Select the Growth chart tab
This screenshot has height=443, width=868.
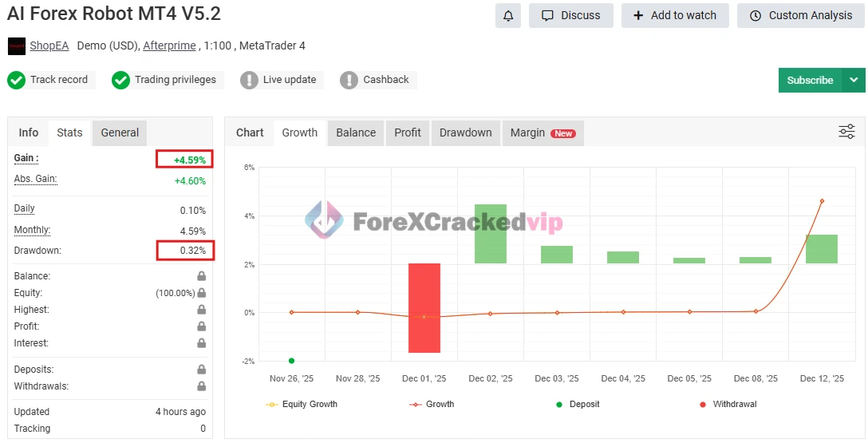299,133
